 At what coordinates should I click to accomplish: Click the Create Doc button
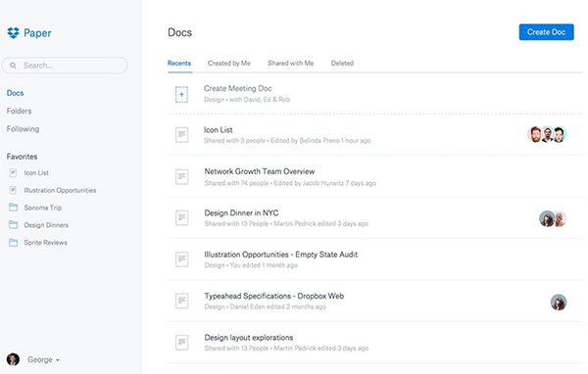547,32
